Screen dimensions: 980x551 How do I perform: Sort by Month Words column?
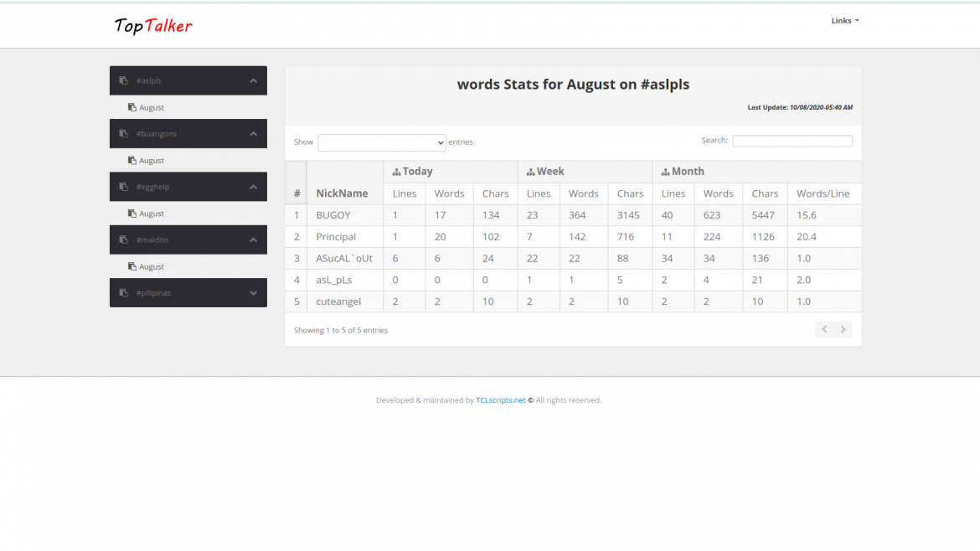[x=718, y=193]
